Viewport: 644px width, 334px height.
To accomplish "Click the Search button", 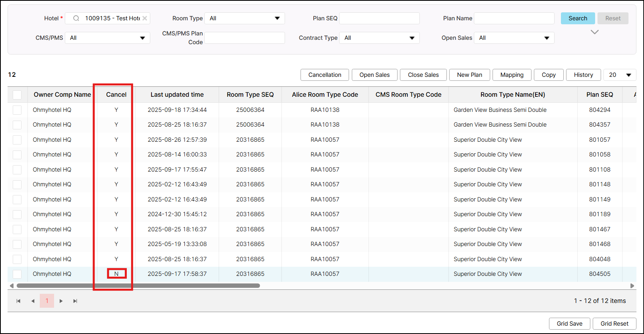I will tap(578, 18).
